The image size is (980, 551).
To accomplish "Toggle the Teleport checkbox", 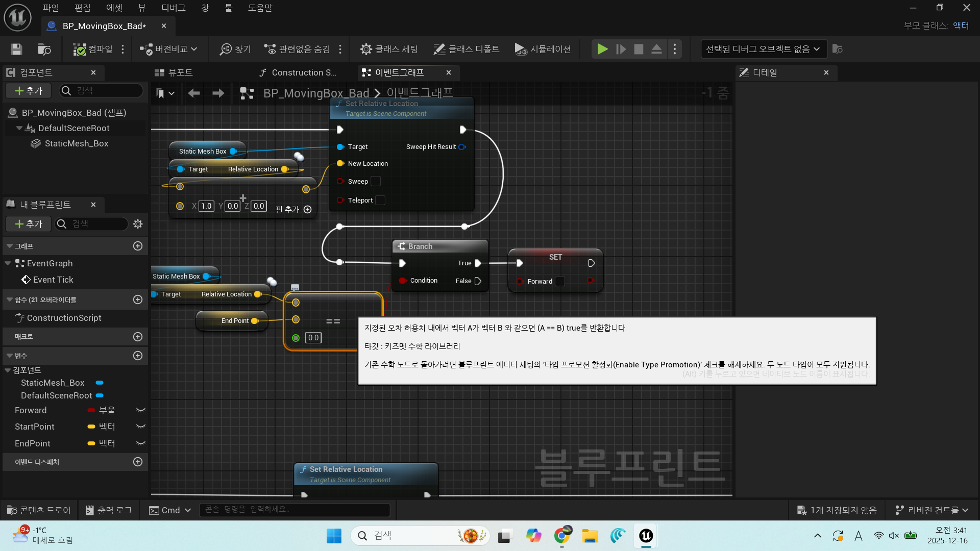I will click(380, 201).
